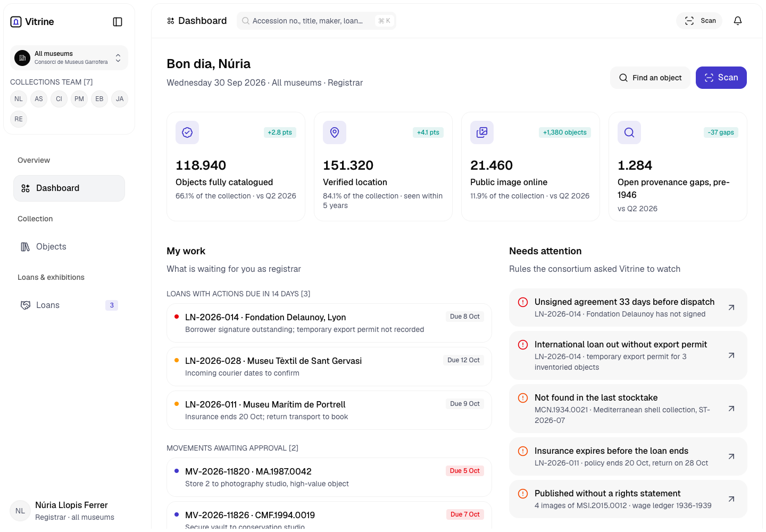This screenshot has height=532, width=766.
Task: Select team member avatar RE
Action: (x=19, y=119)
